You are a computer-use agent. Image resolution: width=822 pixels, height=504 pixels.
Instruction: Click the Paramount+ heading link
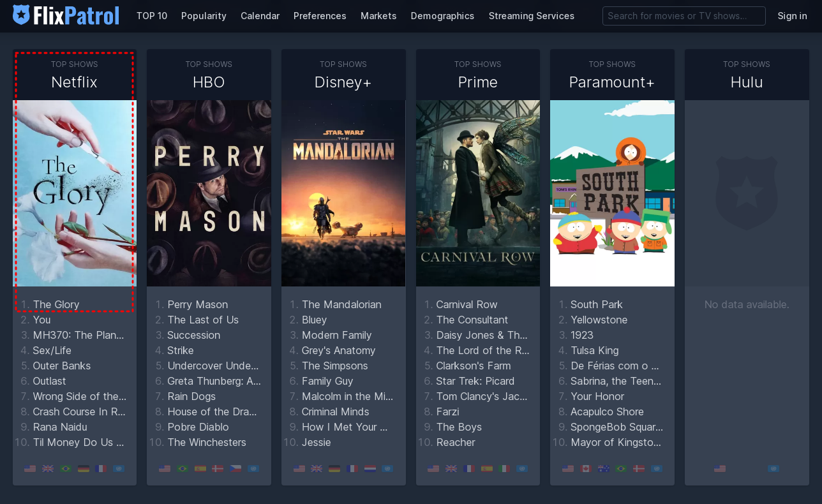(x=612, y=82)
